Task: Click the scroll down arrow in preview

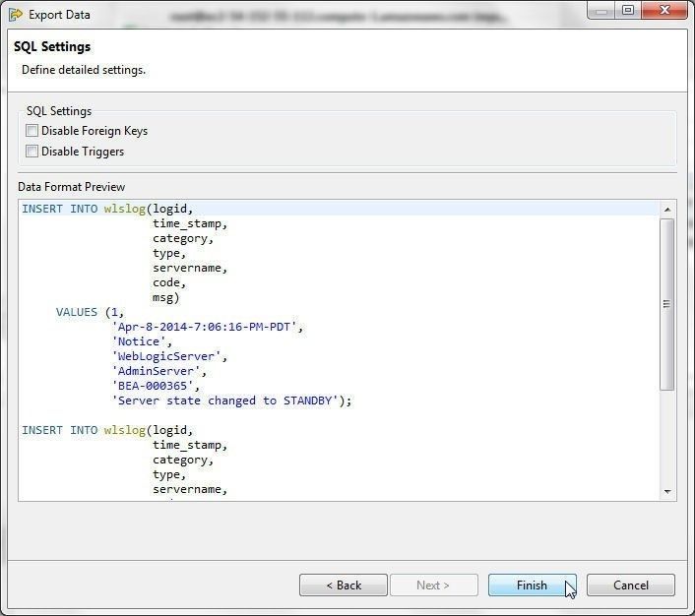Action: [667, 491]
